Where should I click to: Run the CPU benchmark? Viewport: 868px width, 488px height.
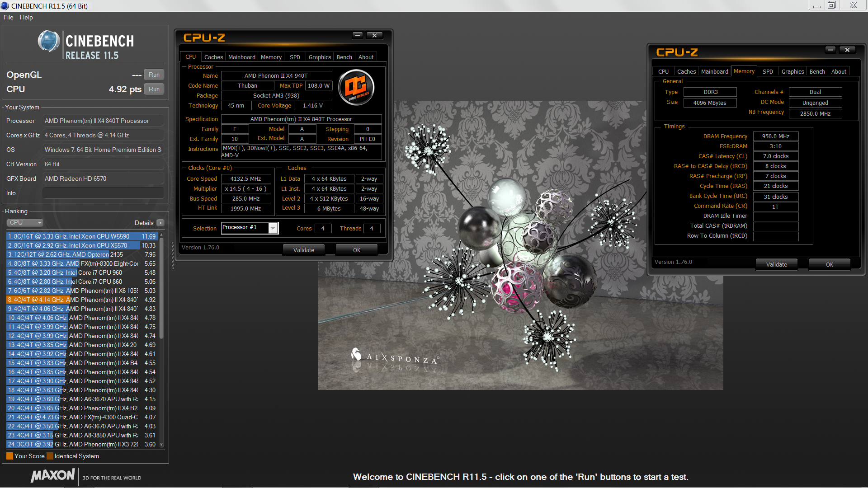(154, 89)
